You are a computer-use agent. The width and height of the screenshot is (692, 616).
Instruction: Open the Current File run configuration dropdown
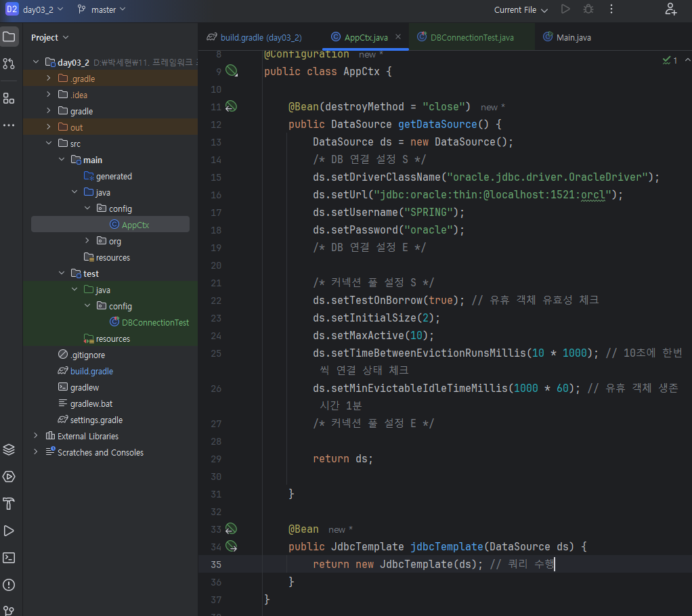520,10
